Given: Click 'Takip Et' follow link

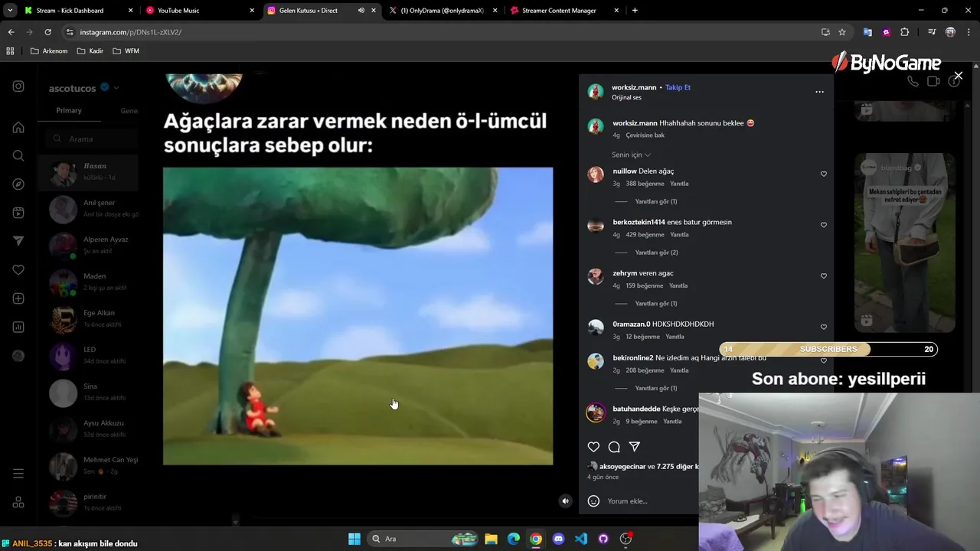Looking at the screenshot, I should coord(678,87).
